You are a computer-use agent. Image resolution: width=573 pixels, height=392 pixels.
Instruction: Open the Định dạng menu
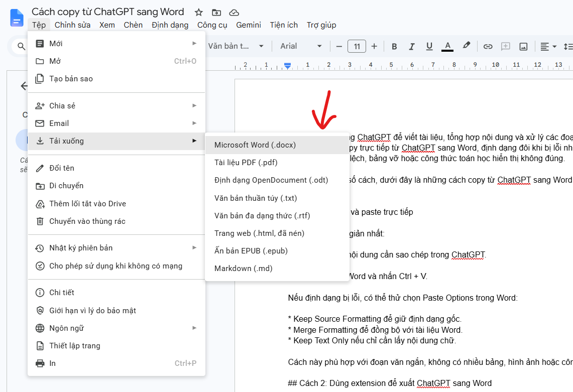(170, 25)
